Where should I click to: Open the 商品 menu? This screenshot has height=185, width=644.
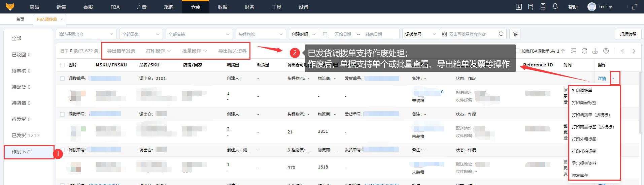[34, 7]
